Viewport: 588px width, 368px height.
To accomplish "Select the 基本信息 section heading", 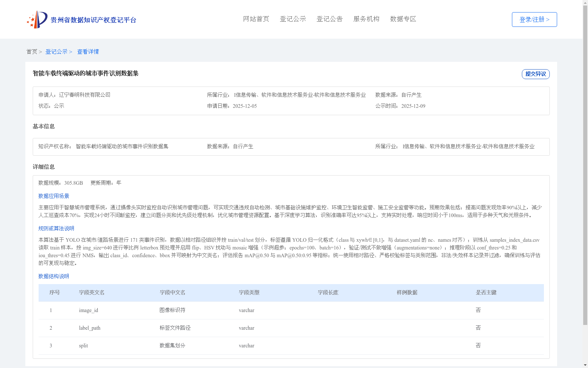I will pos(44,127).
